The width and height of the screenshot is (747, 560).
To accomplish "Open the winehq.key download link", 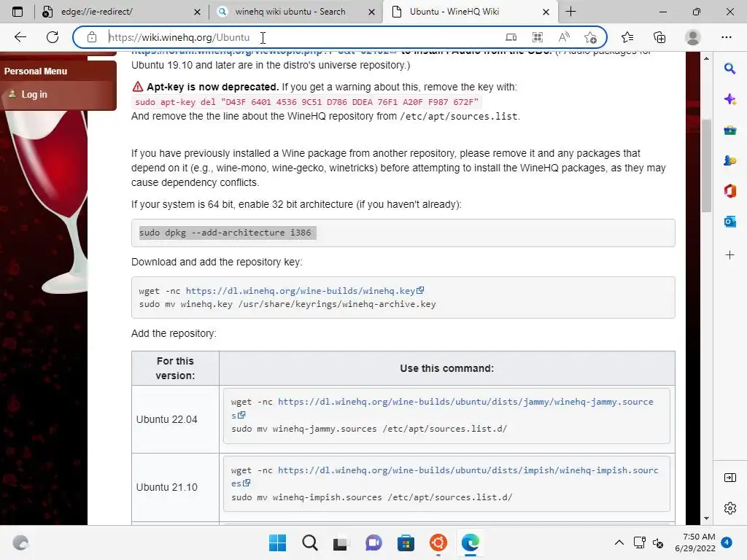I will (300, 290).
